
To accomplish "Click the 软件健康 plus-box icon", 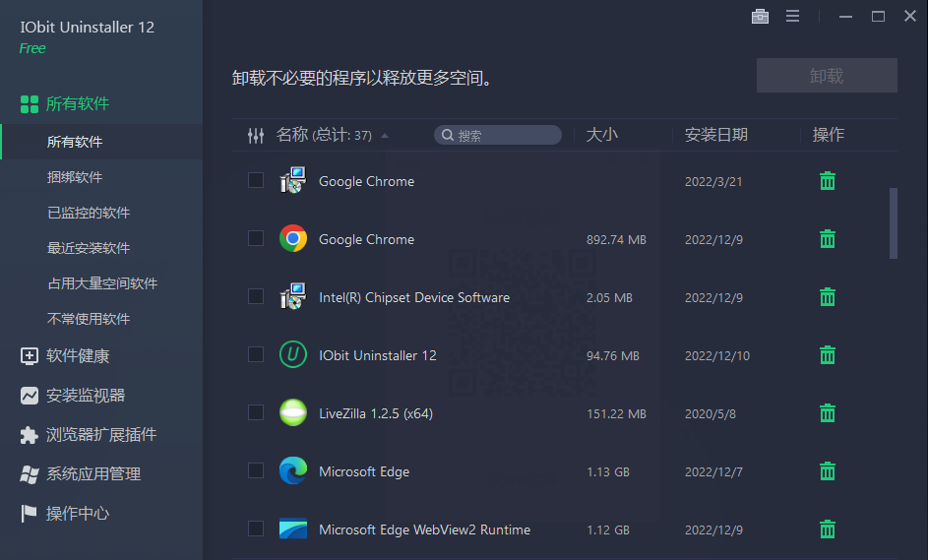I will click(29, 356).
